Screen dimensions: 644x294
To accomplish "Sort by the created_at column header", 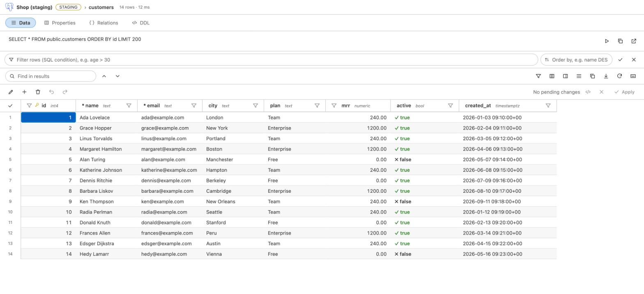I will (x=478, y=106).
